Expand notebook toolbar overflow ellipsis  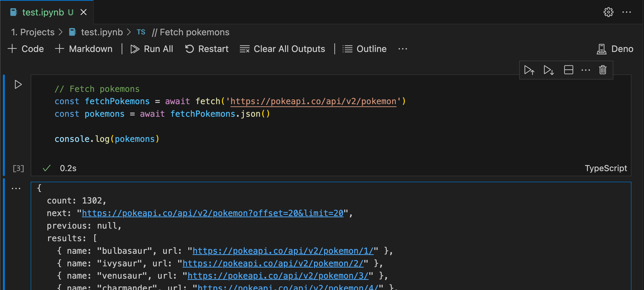(402, 49)
